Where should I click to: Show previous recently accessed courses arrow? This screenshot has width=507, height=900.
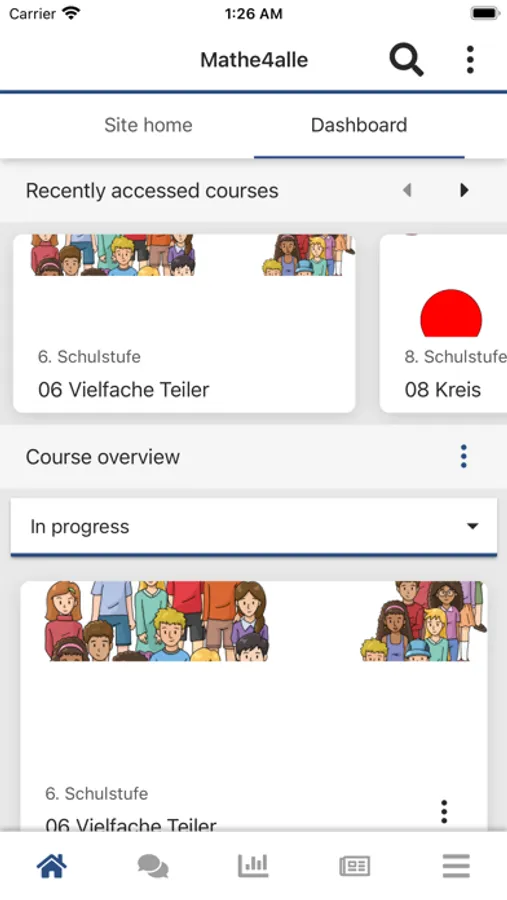407,190
